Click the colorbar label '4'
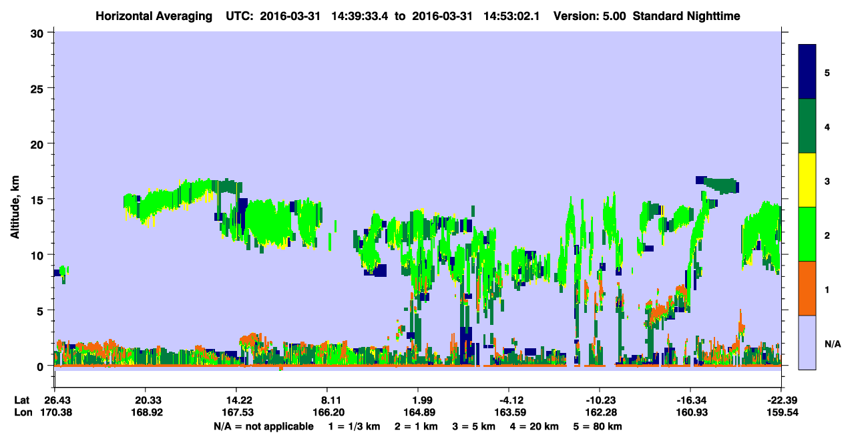This screenshot has height=445, width=868. pos(827,126)
